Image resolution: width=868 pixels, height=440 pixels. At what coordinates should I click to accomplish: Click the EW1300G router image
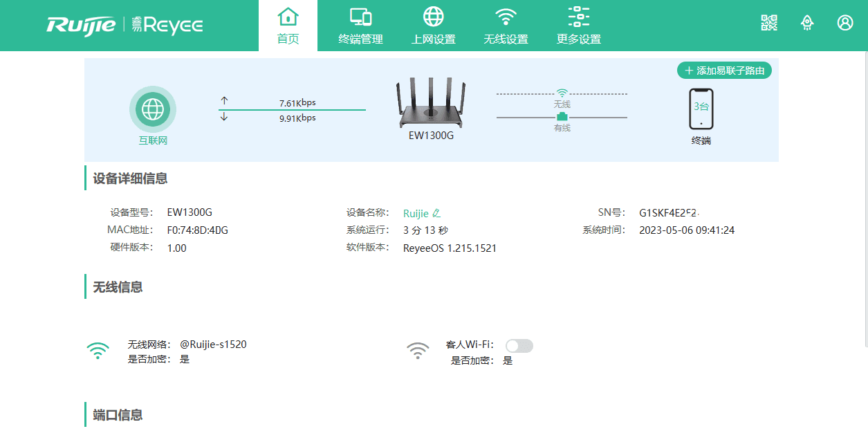click(430, 102)
